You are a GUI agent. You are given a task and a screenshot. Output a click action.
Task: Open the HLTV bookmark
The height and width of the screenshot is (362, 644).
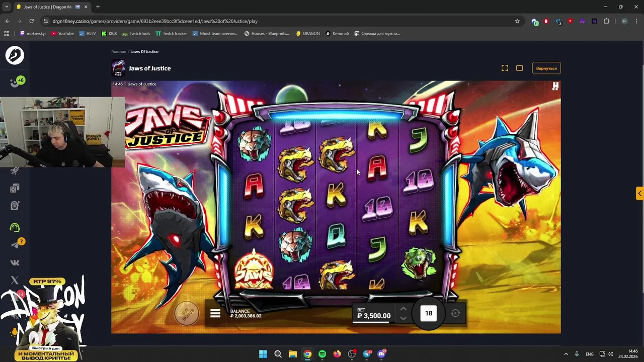pyautogui.click(x=87, y=34)
